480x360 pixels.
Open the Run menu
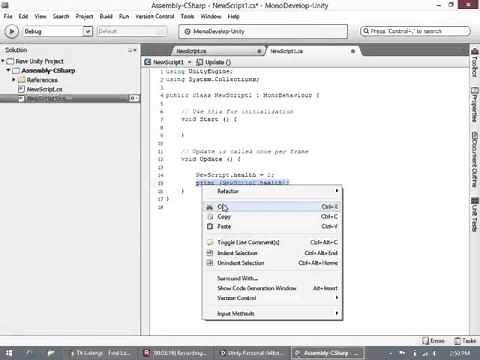pyautogui.click(x=124, y=16)
